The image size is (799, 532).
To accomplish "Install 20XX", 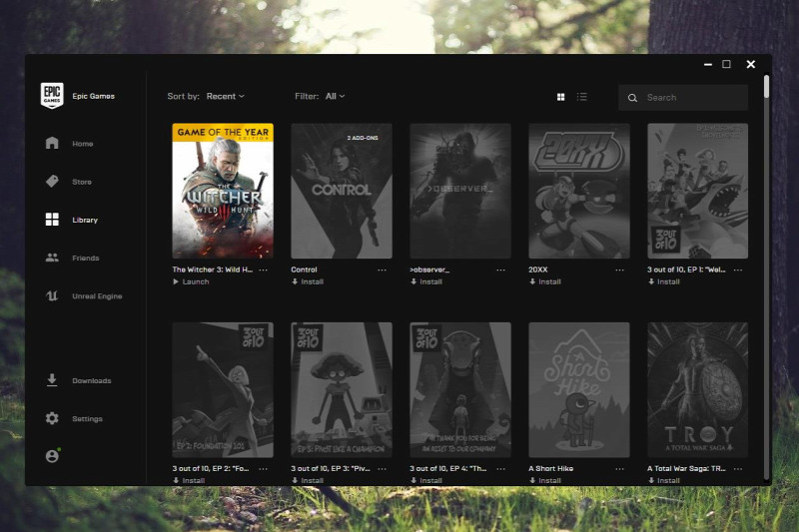I will click(545, 281).
